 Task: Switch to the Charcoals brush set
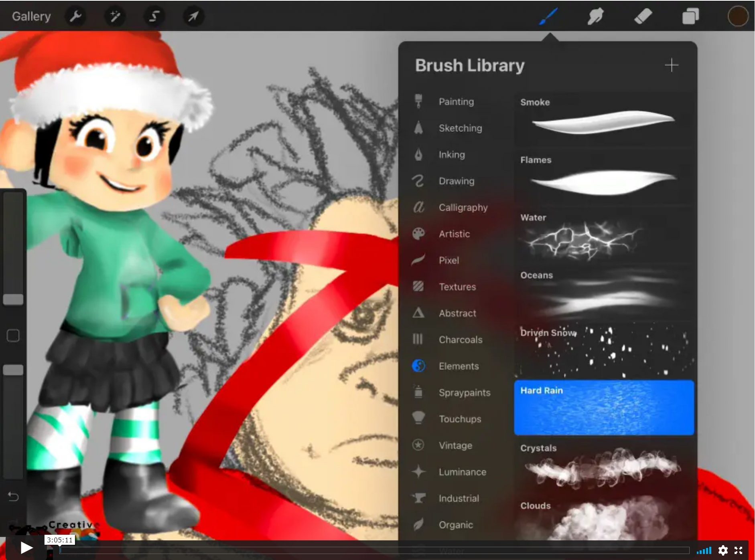tap(461, 340)
